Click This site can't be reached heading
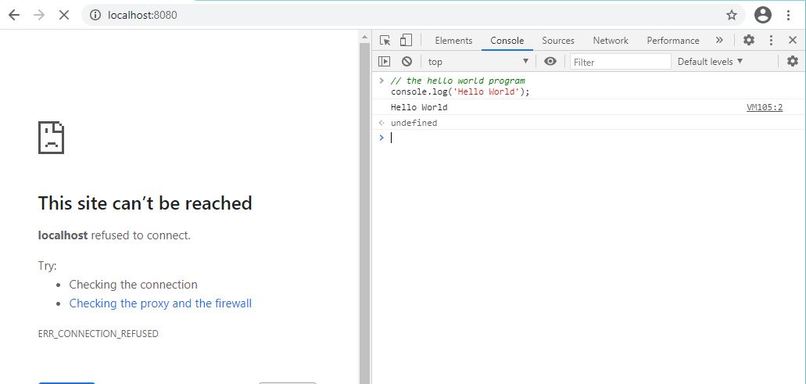Screen dimensions: 806x384 (x=145, y=203)
